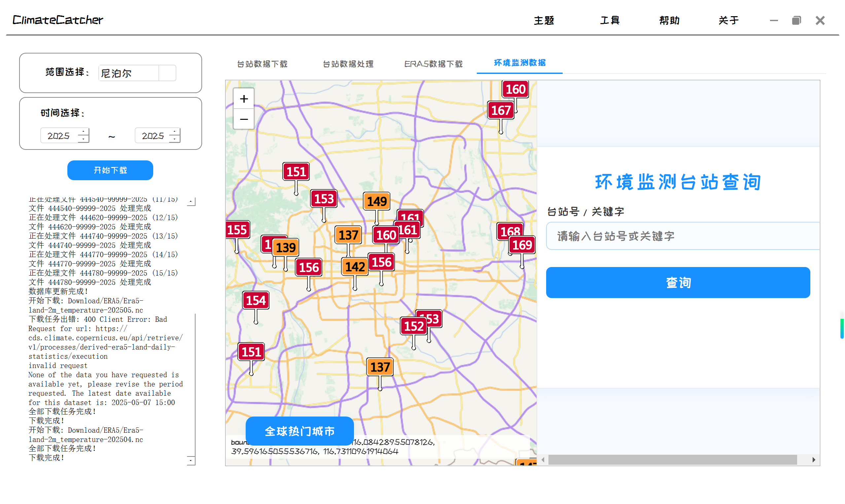845x504 pixels.
Task: Zoom in on the map
Action: click(x=244, y=99)
